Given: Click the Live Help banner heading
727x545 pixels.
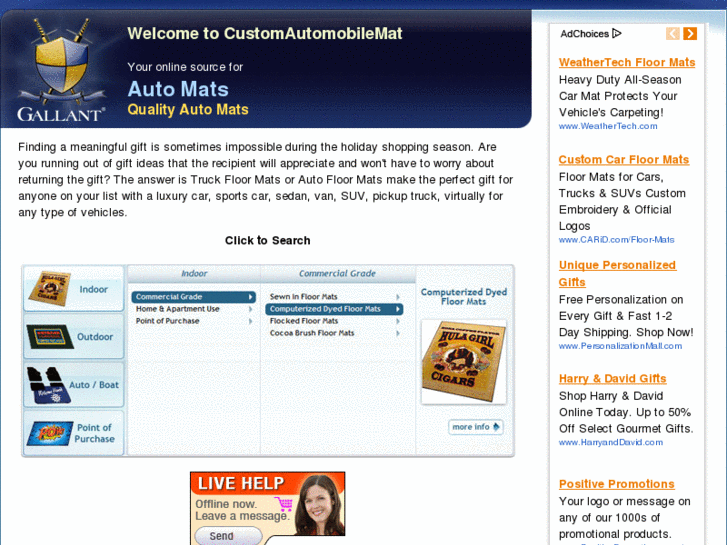Looking at the screenshot, I should tap(241, 483).
